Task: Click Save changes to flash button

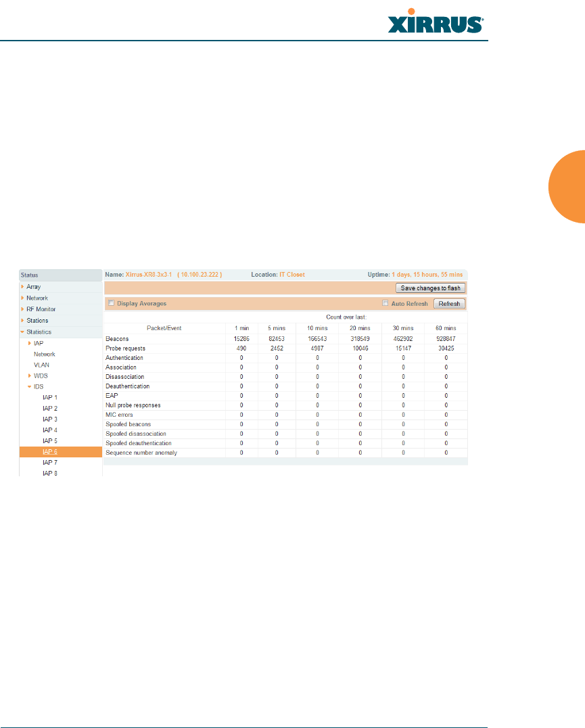Action: [x=431, y=288]
